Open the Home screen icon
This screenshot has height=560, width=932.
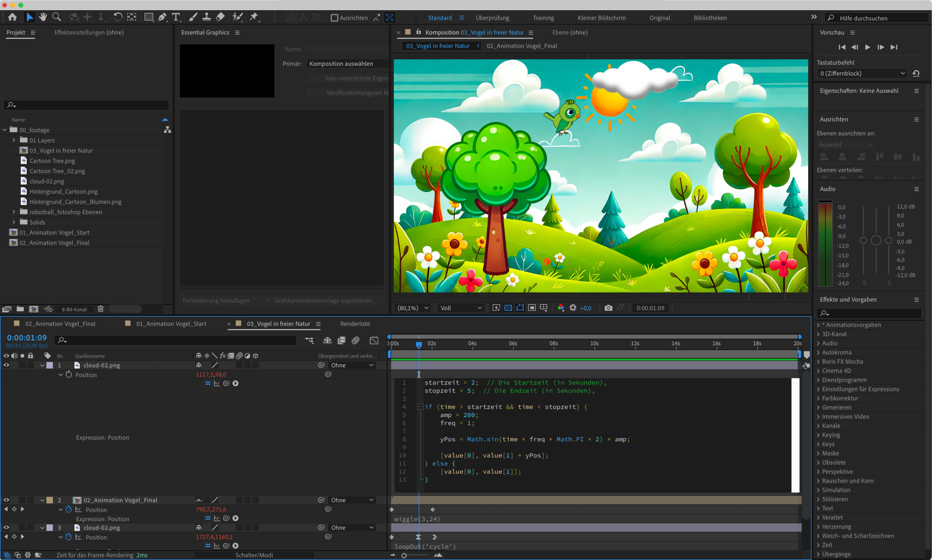coord(12,17)
